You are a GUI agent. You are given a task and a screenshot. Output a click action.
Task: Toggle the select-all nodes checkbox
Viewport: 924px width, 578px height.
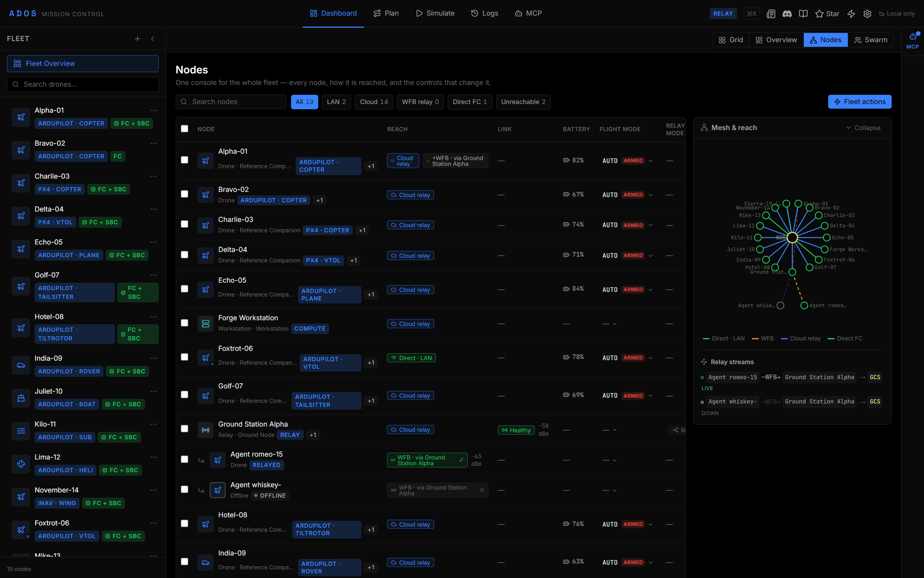(185, 129)
